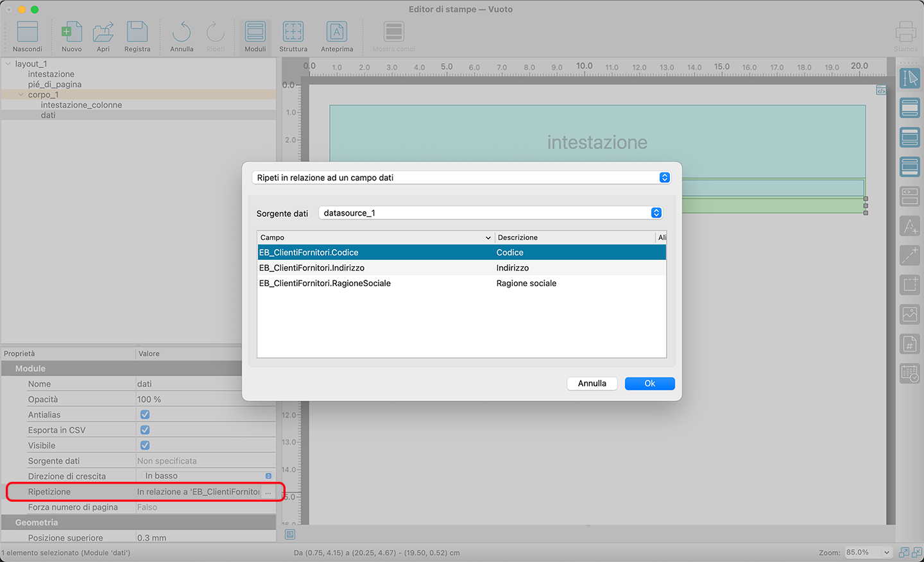Collapse the corpo_1 tree node
924x562 pixels.
(21, 94)
